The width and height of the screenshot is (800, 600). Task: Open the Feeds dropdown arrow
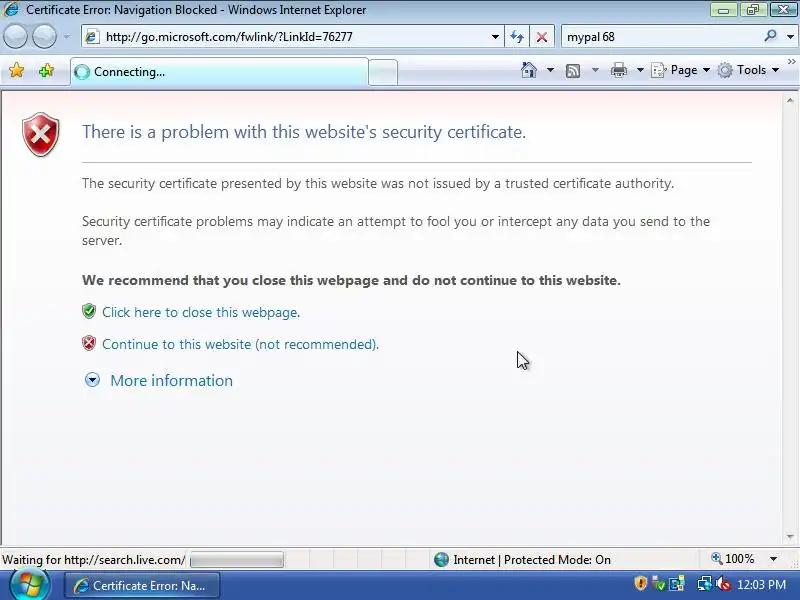click(595, 70)
